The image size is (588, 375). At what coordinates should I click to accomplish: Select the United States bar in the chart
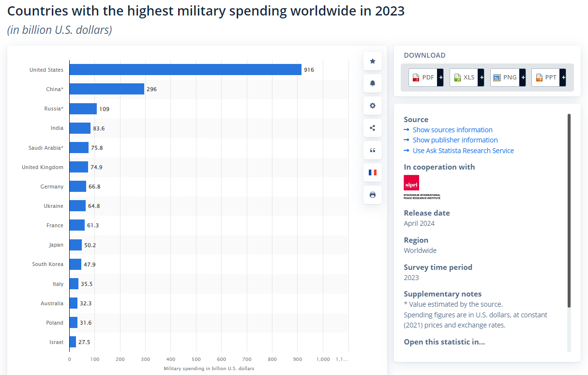pyautogui.click(x=184, y=69)
